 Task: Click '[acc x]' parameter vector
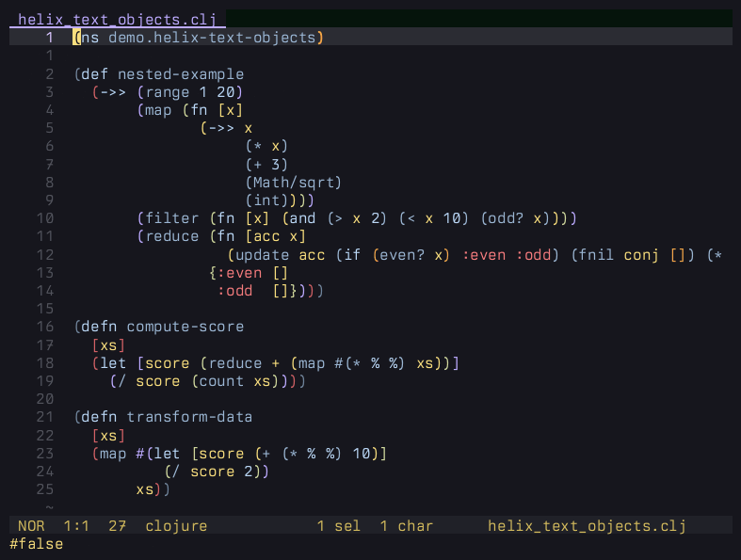(276, 236)
